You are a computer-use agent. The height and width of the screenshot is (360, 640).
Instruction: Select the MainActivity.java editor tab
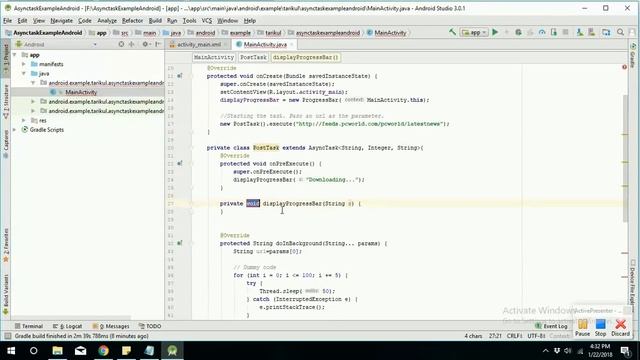click(x=264, y=44)
